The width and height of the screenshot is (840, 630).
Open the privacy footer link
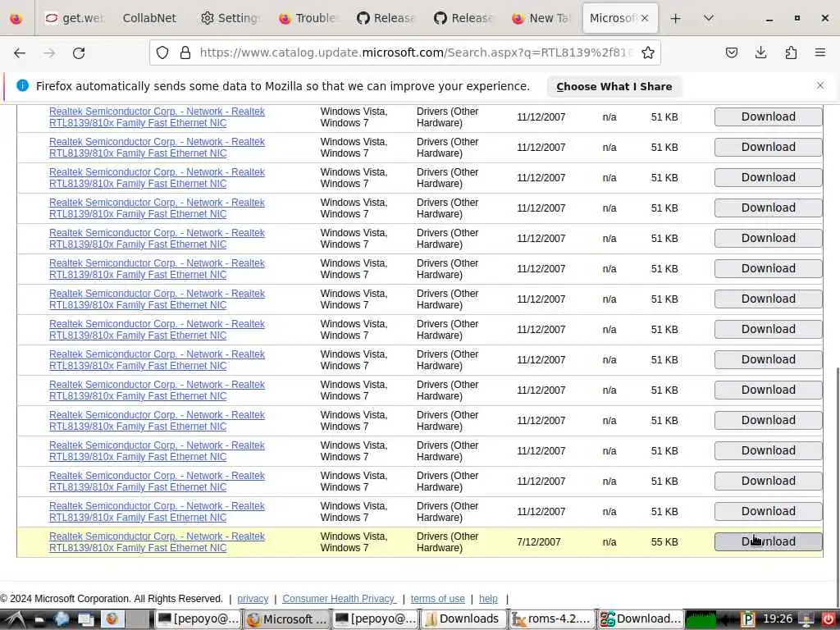click(253, 598)
